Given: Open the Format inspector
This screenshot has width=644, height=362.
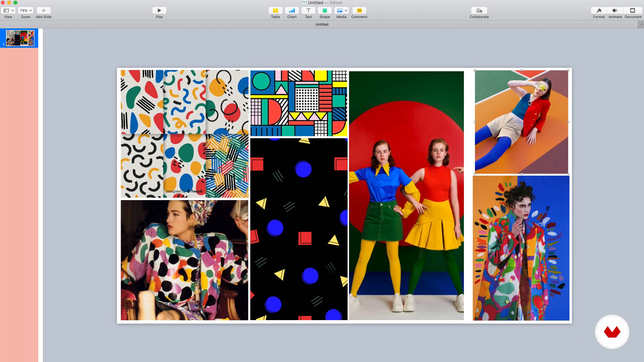Looking at the screenshot, I should (599, 11).
